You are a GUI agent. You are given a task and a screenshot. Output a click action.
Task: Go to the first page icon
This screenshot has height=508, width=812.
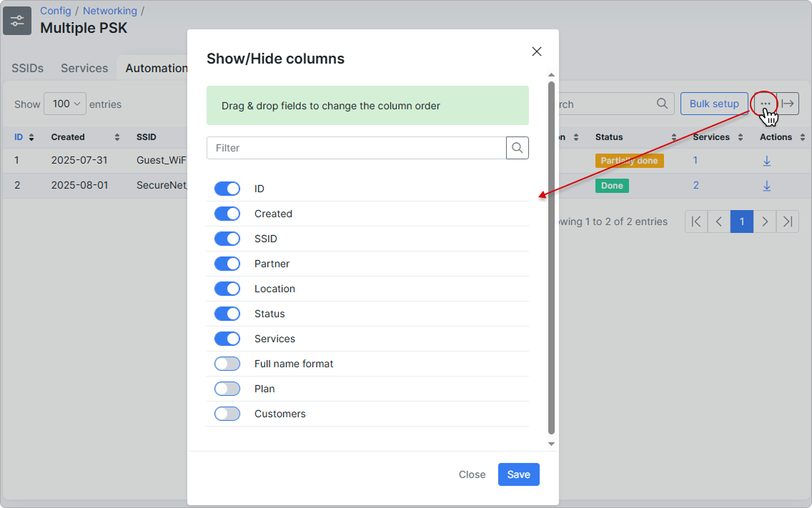pos(696,221)
